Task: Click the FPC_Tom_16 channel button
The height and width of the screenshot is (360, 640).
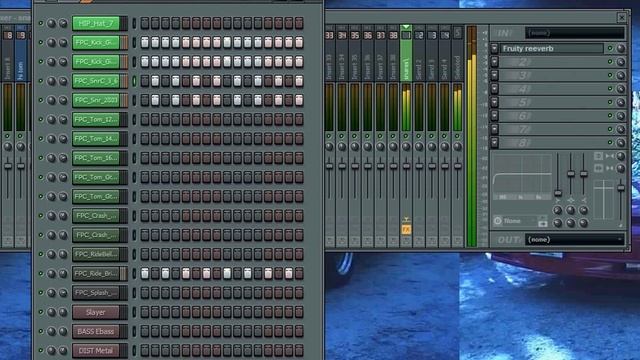Action: (96, 158)
